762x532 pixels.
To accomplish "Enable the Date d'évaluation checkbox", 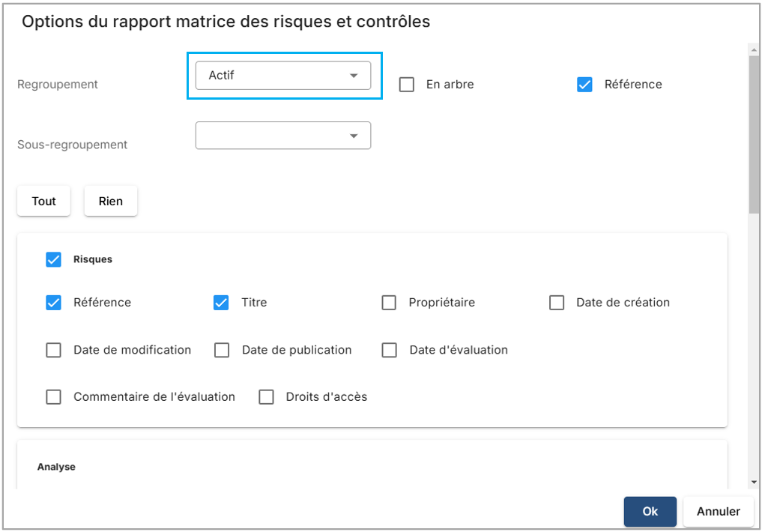I will click(389, 350).
